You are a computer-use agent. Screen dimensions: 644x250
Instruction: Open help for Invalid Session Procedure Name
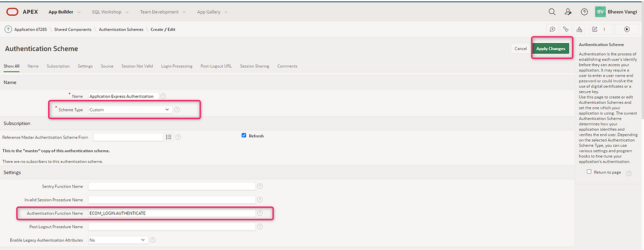coord(260,200)
